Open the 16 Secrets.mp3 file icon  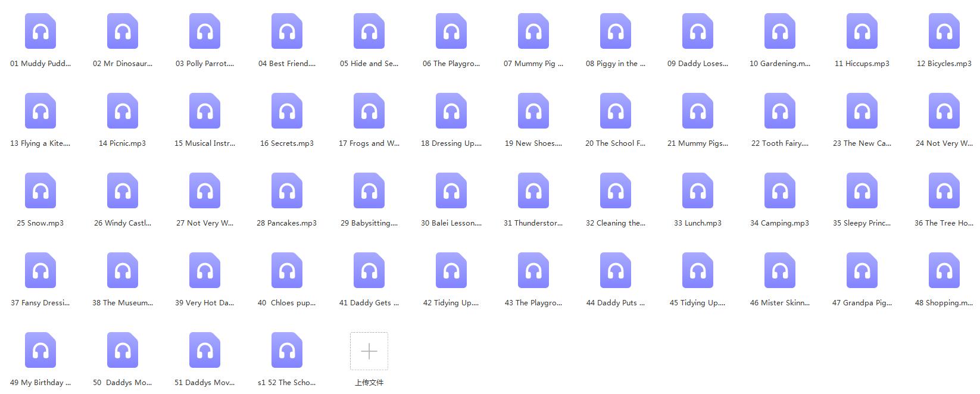click(287, 111)
